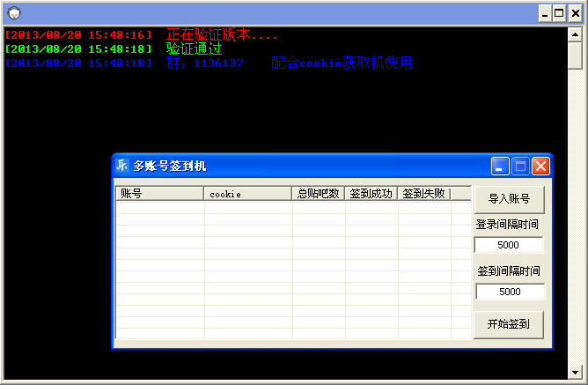Screen dimensions: 588x385
Task: Click the 登录间隔时间 label
Action: 507,225
